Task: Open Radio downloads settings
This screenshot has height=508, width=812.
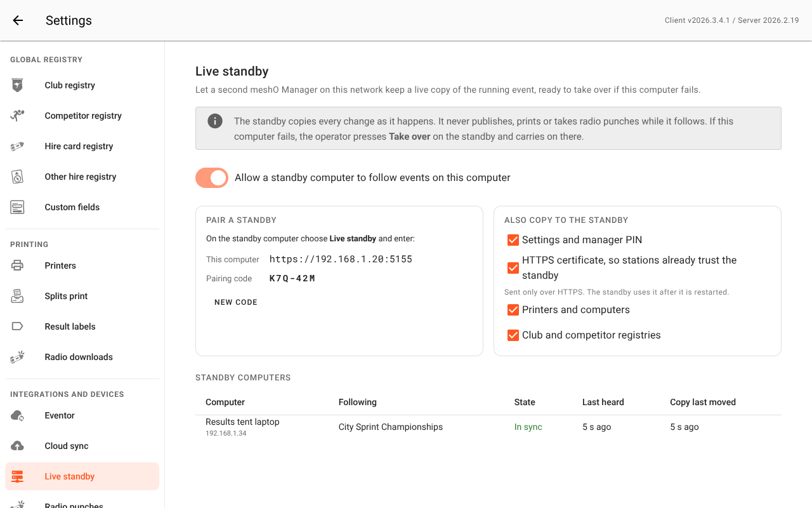Action: 82,357
